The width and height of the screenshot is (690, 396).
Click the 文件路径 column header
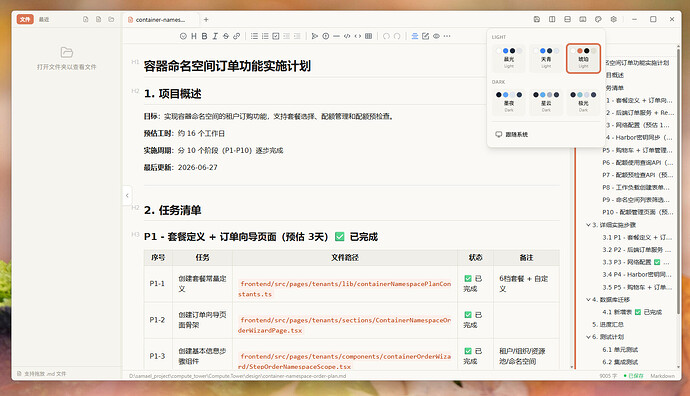(345, 257)
